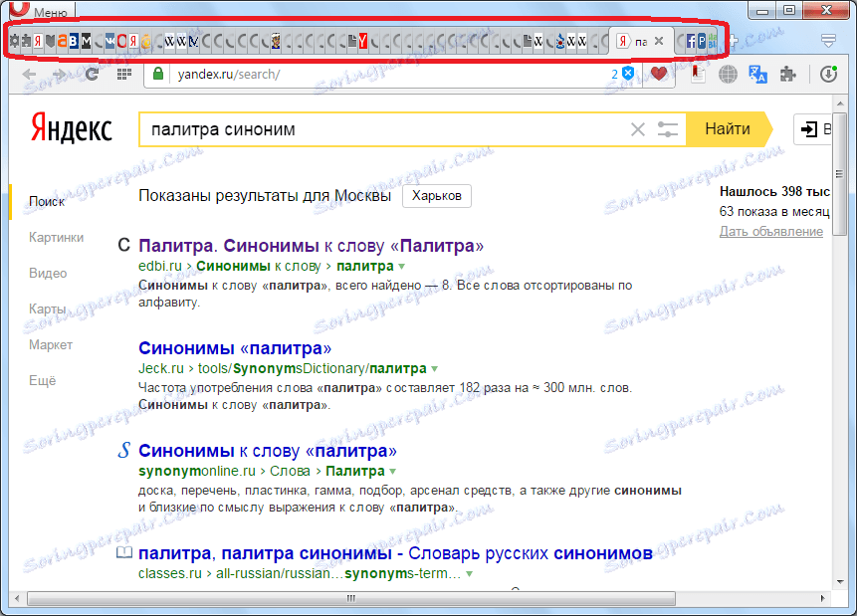Switch to the orange @ mail tab
This screenshot has height=616, width=857.
[x=145, y=41]
